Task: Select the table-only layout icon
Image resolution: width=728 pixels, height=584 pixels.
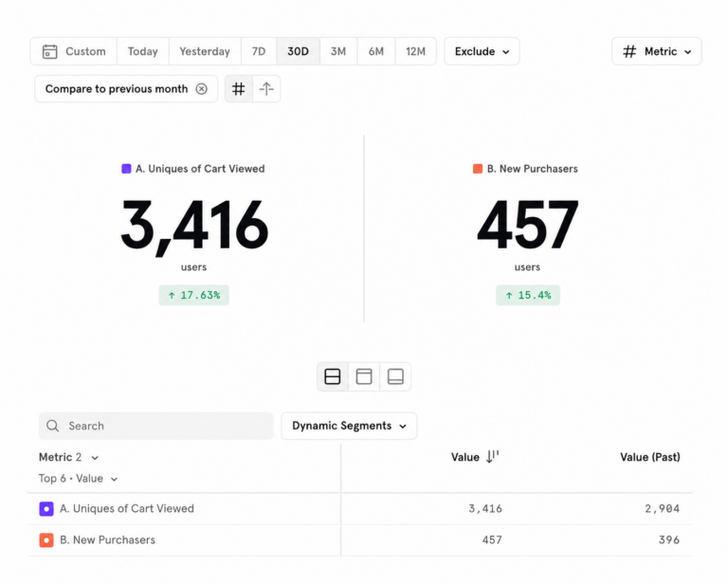Action: [395, 376]
